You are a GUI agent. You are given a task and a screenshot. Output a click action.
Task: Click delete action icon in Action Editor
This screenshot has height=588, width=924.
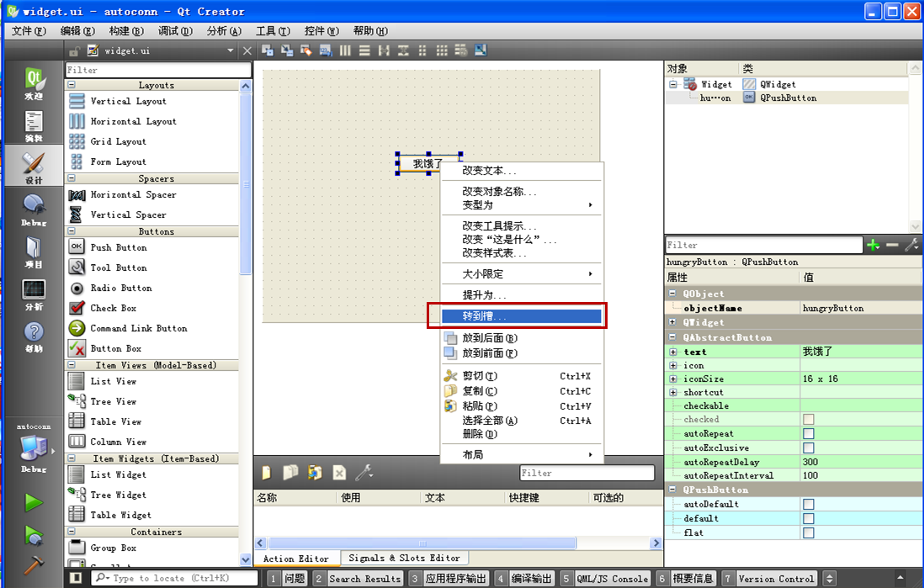tap(339, 473)
